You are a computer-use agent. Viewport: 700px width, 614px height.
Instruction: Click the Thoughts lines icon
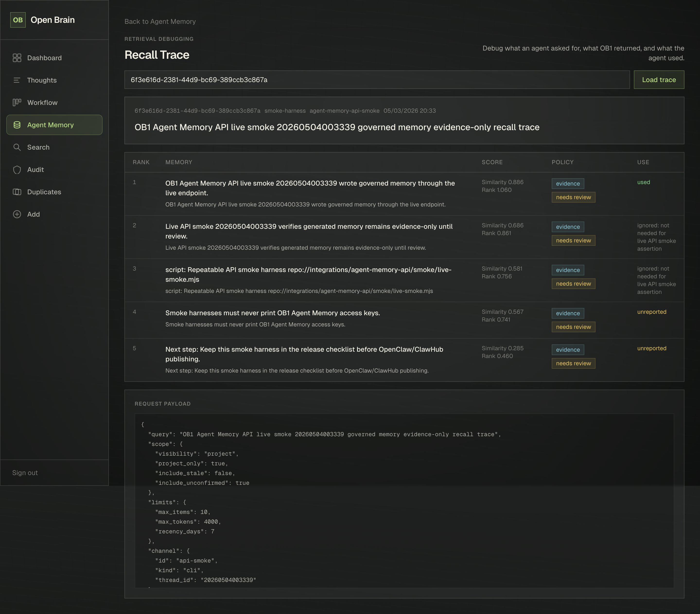pos(17,80)
